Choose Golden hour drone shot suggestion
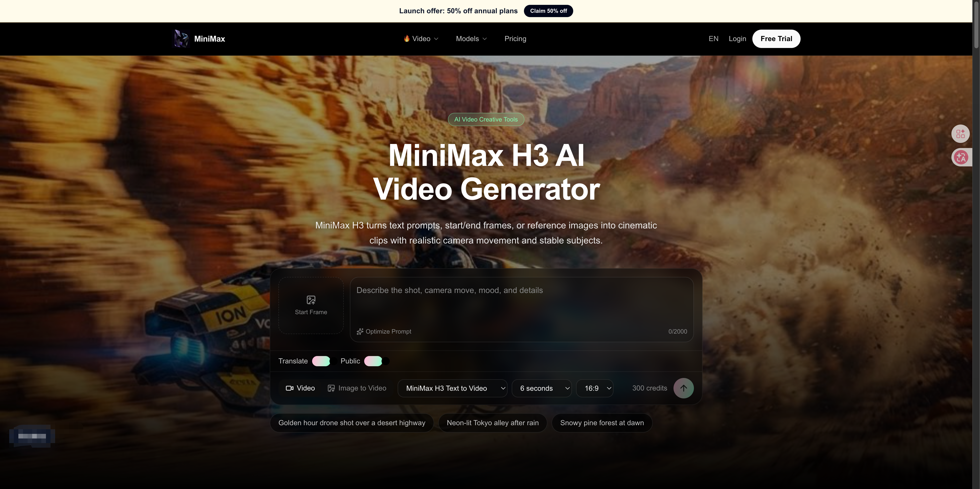980x489 pixels. click(x=351, y=423)
